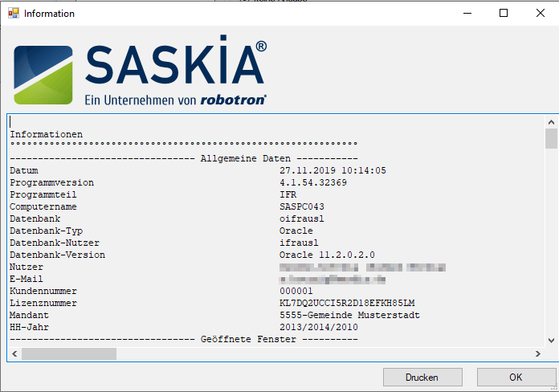Screen dimensions: 559x392
Task: Close the Information dialog
Action: [541, 13]
